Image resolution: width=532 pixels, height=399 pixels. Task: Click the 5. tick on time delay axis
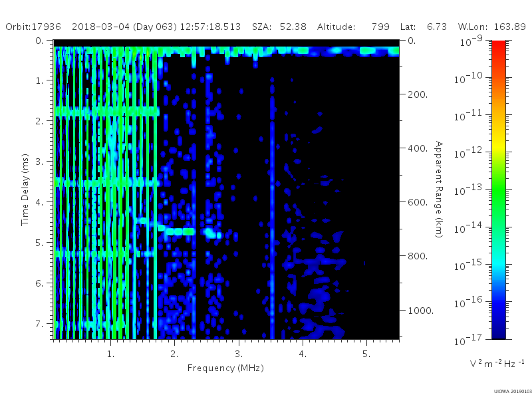[40, 243]
